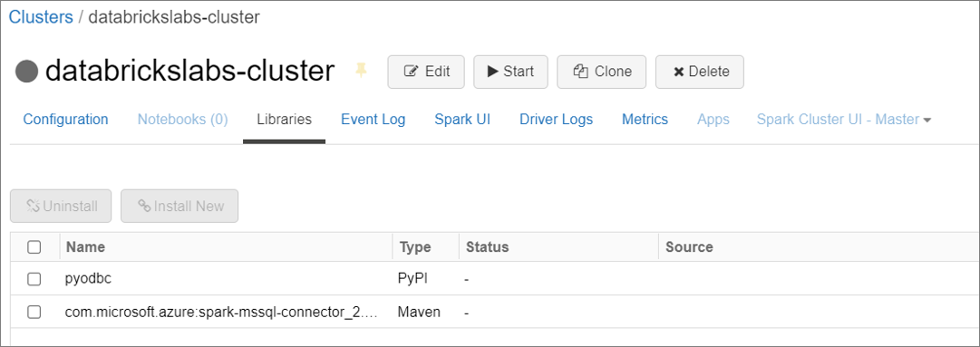
Task: Open the Event Log tab
Action: [374, 120]
